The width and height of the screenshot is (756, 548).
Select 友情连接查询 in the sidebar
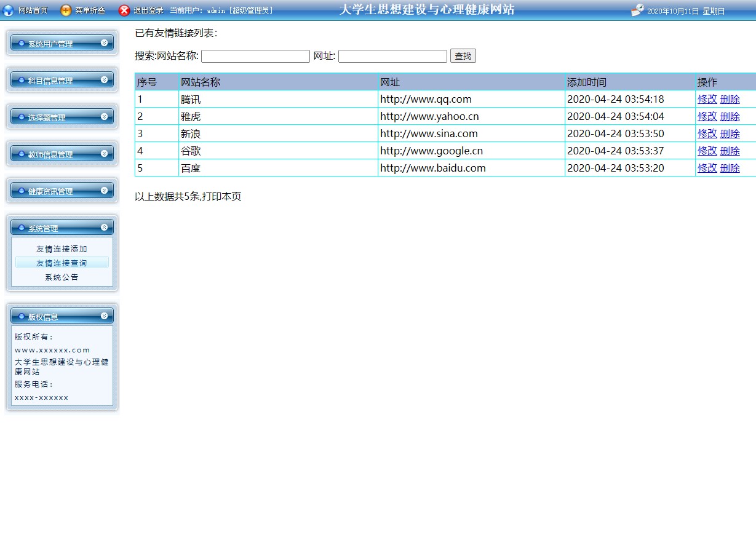tap(62, 263)
